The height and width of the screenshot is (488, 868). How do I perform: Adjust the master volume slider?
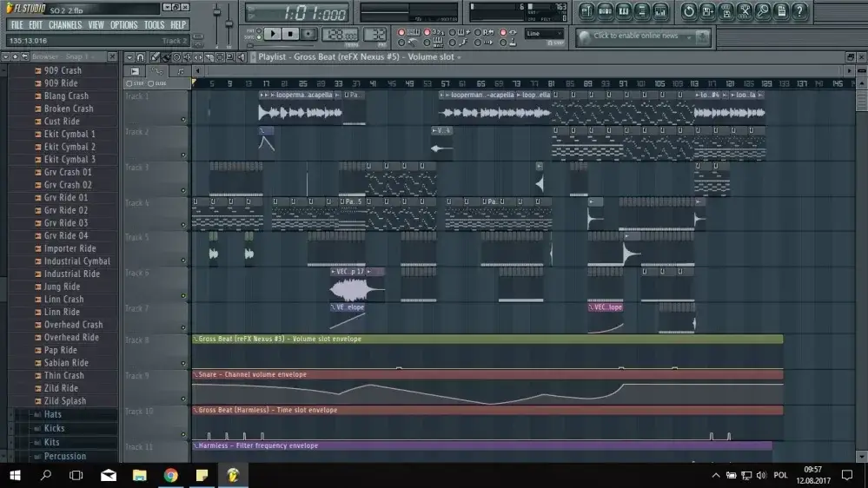(217, 16)
